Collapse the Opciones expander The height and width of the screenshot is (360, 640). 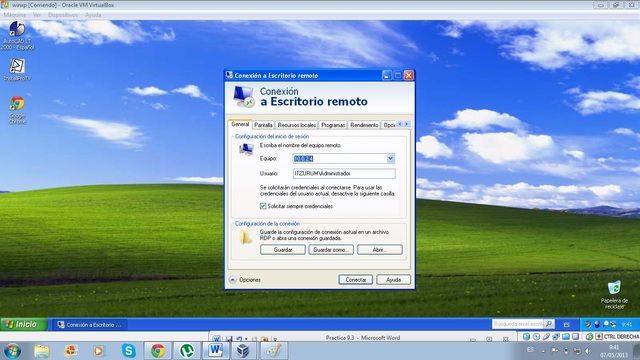click(x=233, y=280)
